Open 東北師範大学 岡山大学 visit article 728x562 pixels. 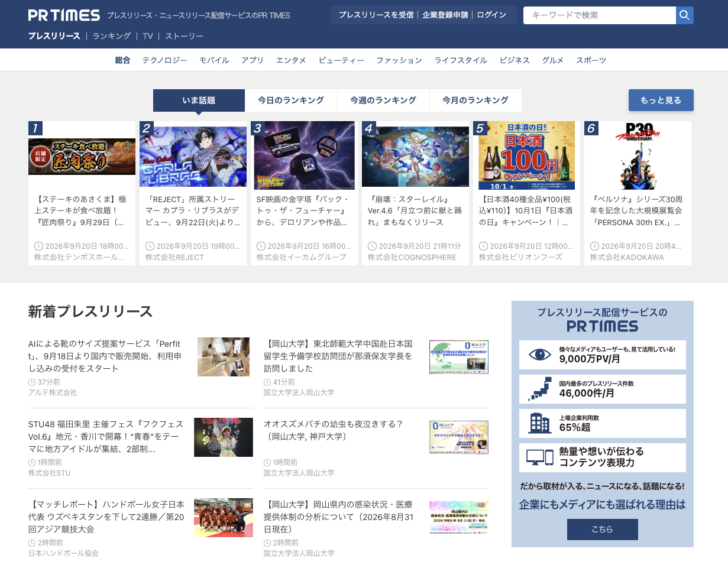click(x=338, y=356)
